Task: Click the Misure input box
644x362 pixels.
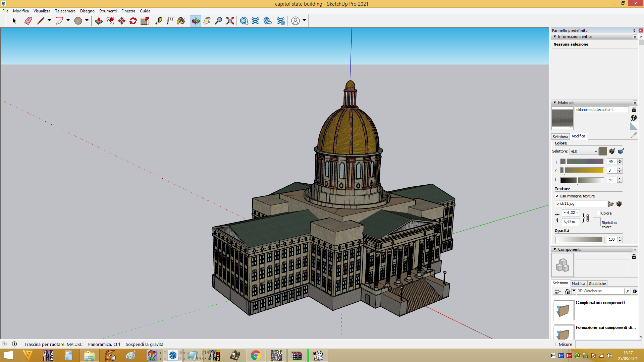Action: (608, 344)
